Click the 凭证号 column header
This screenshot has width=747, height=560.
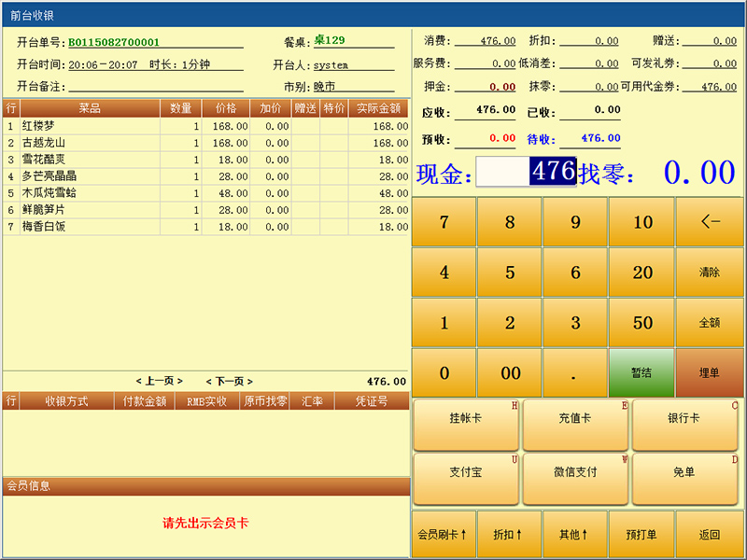[372, 401]
